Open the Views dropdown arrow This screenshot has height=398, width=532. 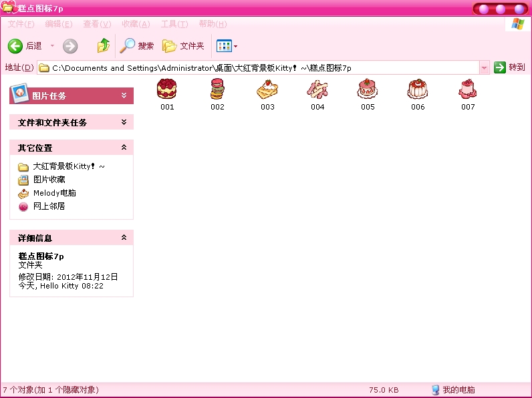[235, 46]
